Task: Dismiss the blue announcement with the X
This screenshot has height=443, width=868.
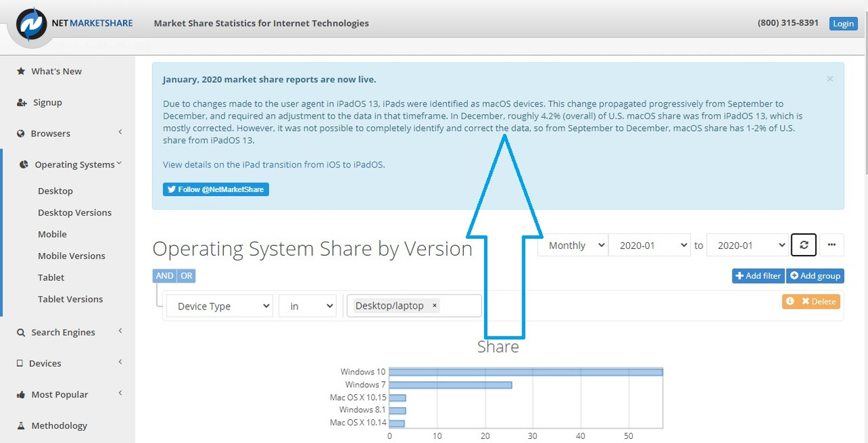Action: click(x=830, y=79)
